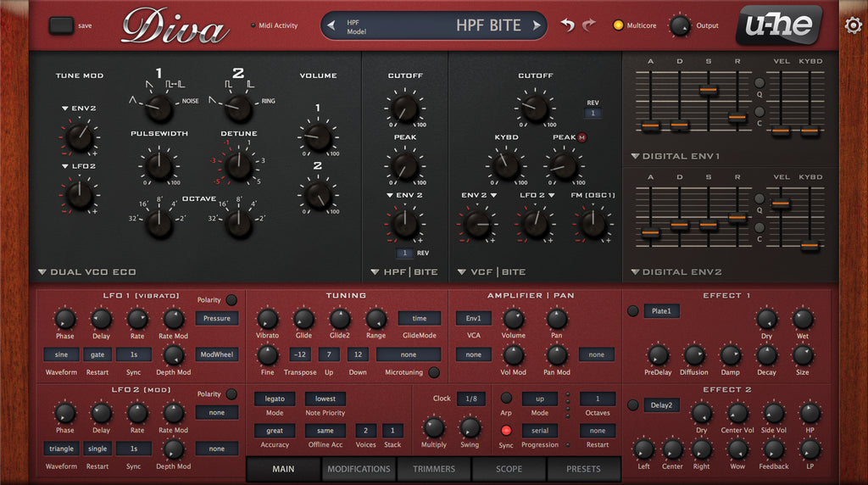Click the ENV1 Release slider handle

pyautogui.click(x=737, y=117)
